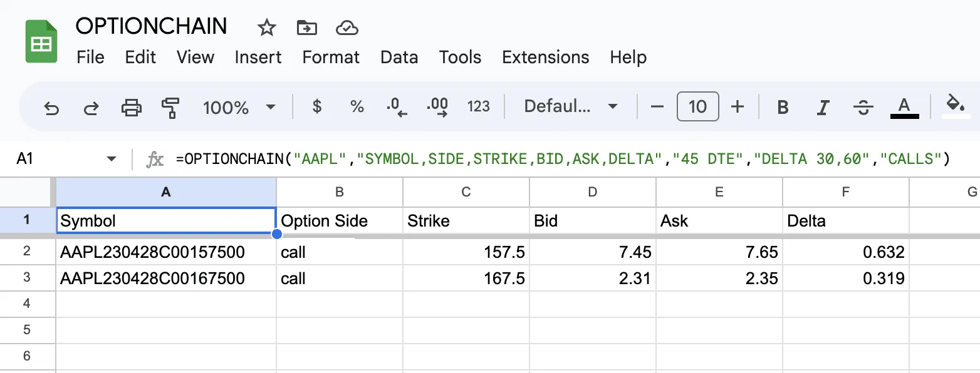Image resolution: width=980 pixels, height=373 pixels.
Task: Select the Bid header cell
Action: point(593,220)
